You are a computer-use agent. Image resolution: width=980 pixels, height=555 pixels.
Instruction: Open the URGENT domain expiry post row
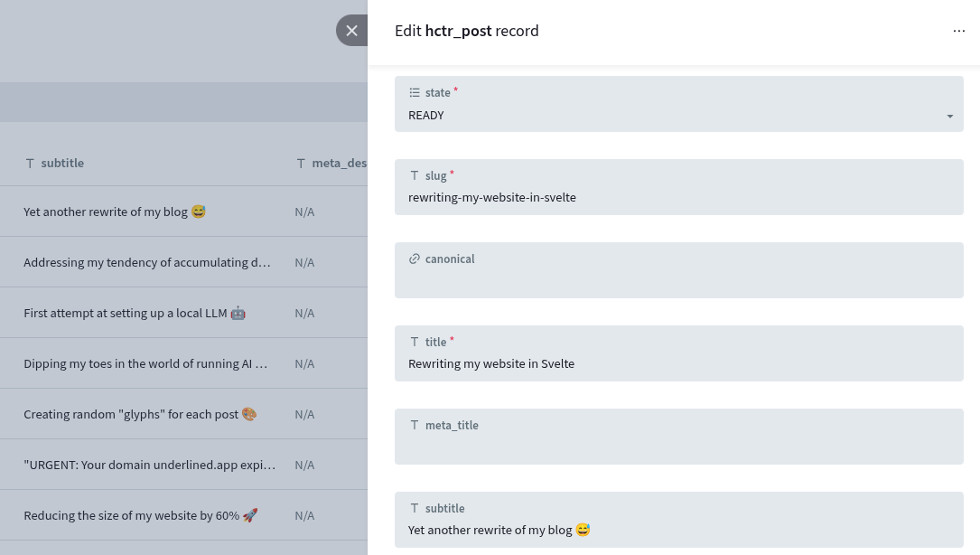(150, 465)
